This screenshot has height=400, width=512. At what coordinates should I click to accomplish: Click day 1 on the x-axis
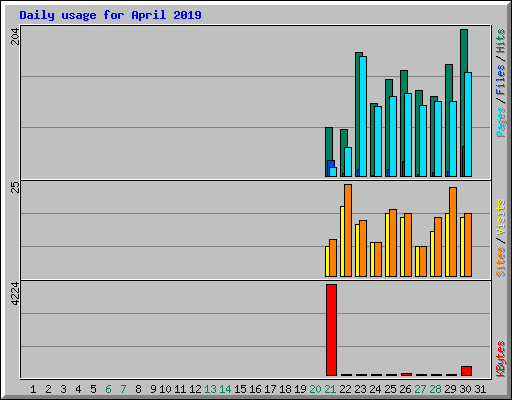pos(33,389)
